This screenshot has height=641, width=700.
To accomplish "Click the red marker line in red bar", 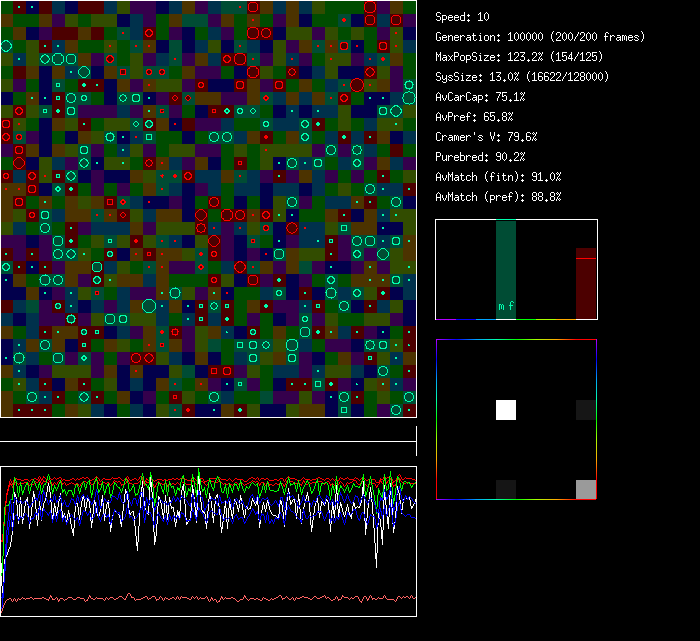I will (x=586, y=258).
